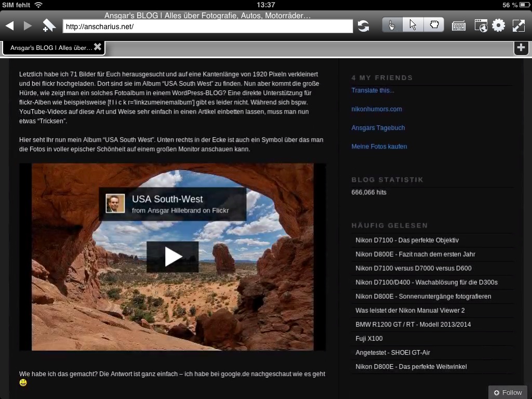Enter fullscreen with the expand arrows icon
The image size is (532, 399).
pos(518,25)
